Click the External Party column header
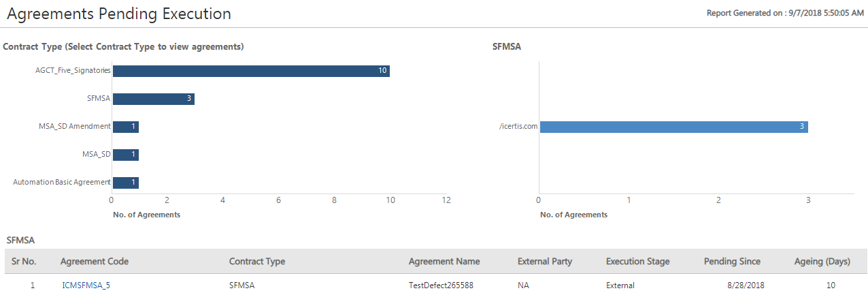 click(x=544, y=262)
